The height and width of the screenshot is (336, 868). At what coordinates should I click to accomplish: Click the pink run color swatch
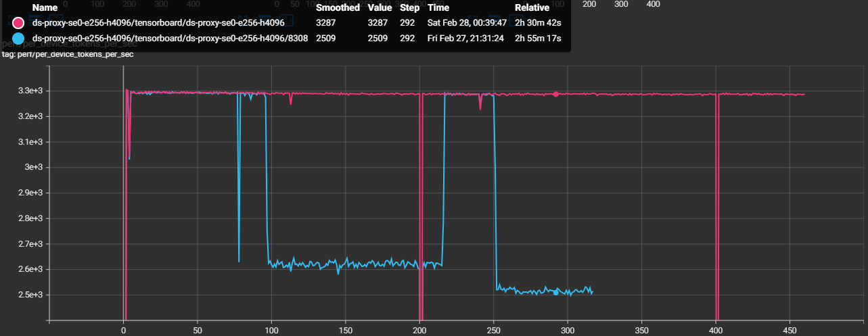18,22
